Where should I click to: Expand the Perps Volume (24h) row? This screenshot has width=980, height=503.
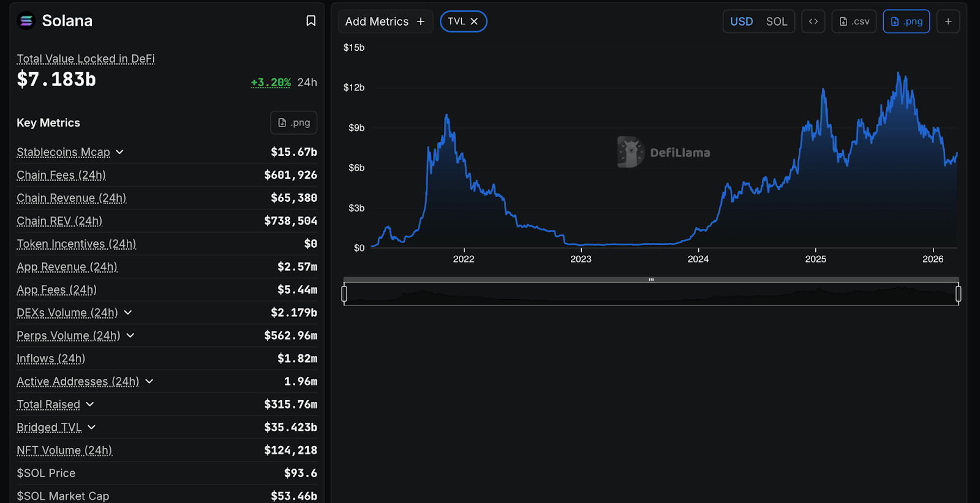130,335
